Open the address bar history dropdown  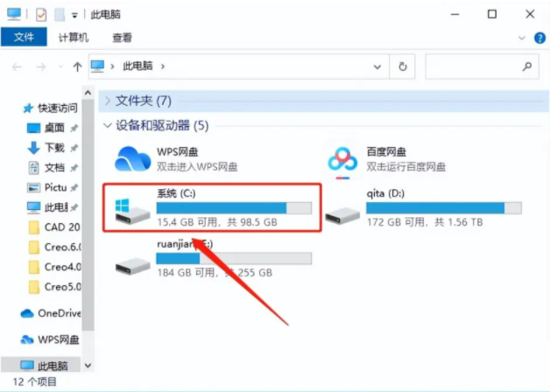[x=377, y=66]
